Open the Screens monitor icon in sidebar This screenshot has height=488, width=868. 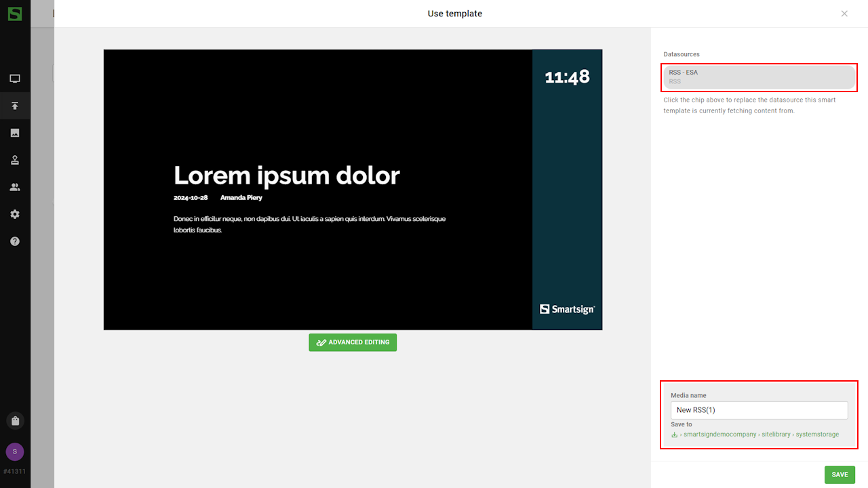15,79
